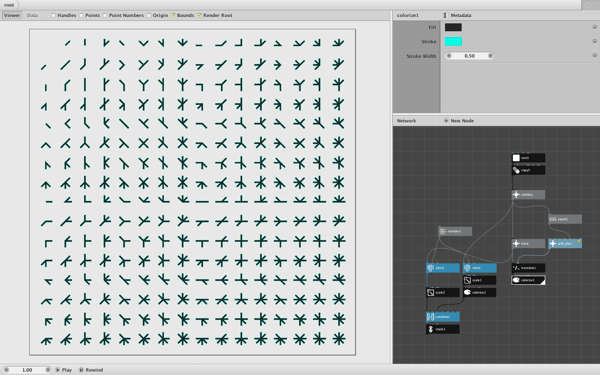Screen dimensions: 600x375
Task: Select the number1 node
Action: point(455,231)
